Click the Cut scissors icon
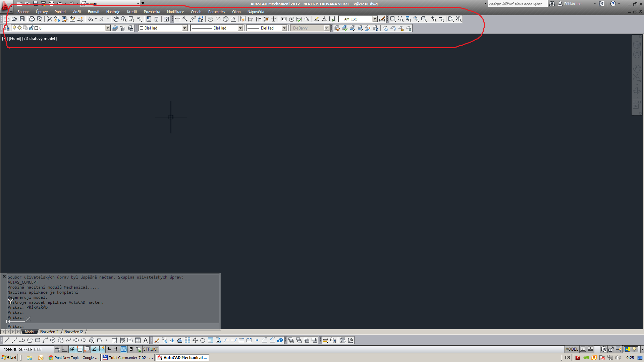This screenshot has height=362, width=644. coord(49,19)
